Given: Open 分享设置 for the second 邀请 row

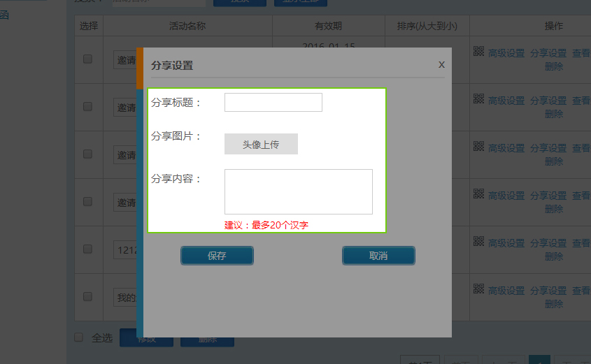Looking at the screenshot, I should (x=548, y=101).
